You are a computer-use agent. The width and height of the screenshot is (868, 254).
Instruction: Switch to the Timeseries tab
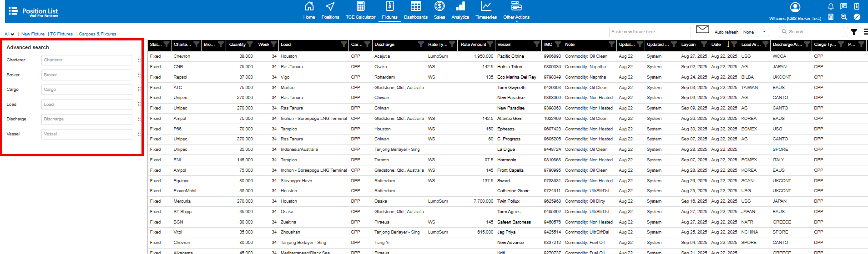point(486,11)
